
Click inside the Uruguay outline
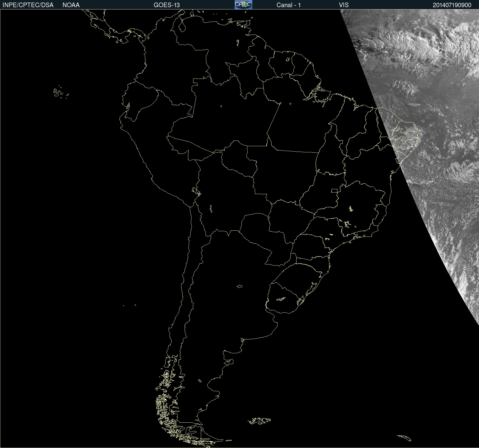click(284, 300)
